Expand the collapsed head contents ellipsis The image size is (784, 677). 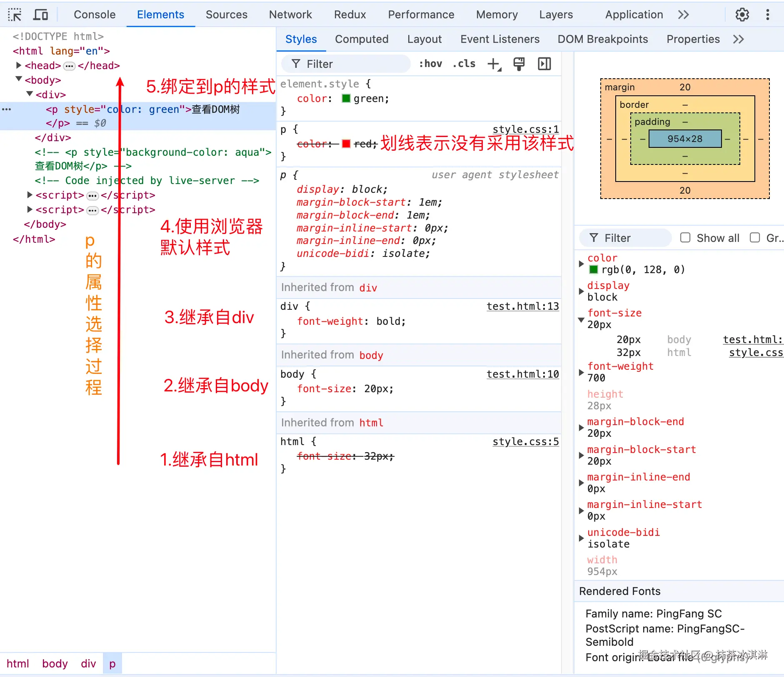(70, 66)
